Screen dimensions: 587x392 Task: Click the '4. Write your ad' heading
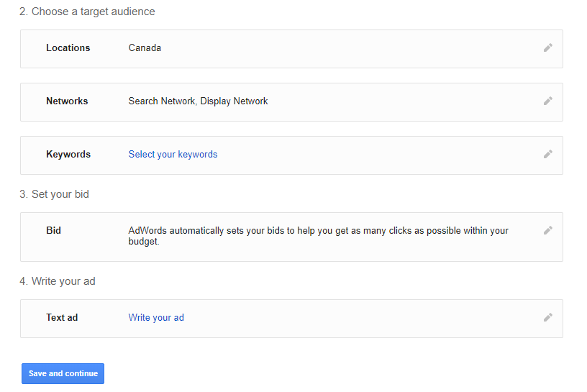[x=58, y=281]
